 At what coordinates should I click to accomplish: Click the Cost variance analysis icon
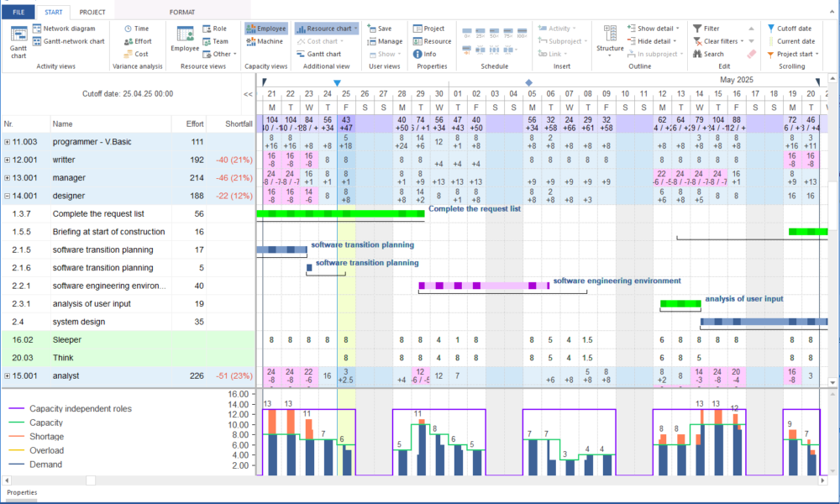pyautogui.click(x=128, y=54)
